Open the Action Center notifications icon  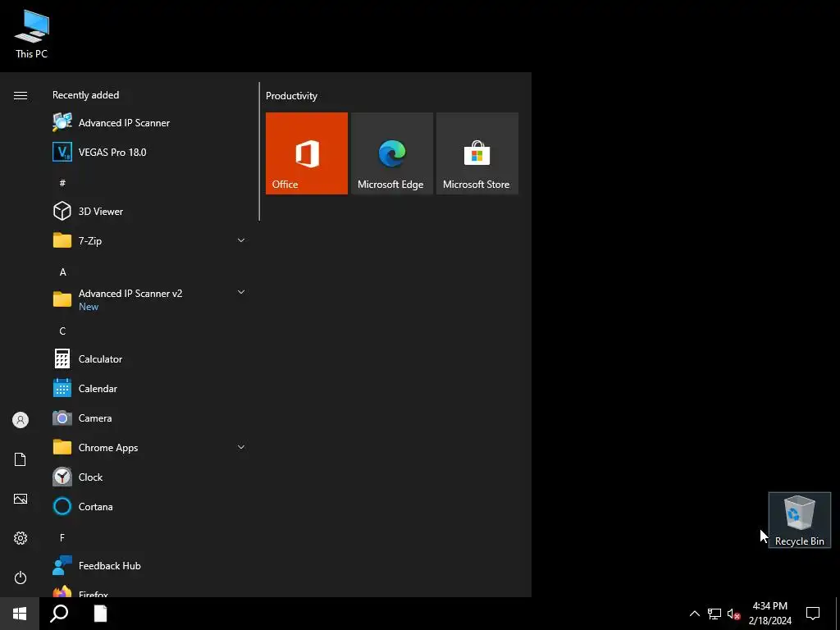point(813,614)
